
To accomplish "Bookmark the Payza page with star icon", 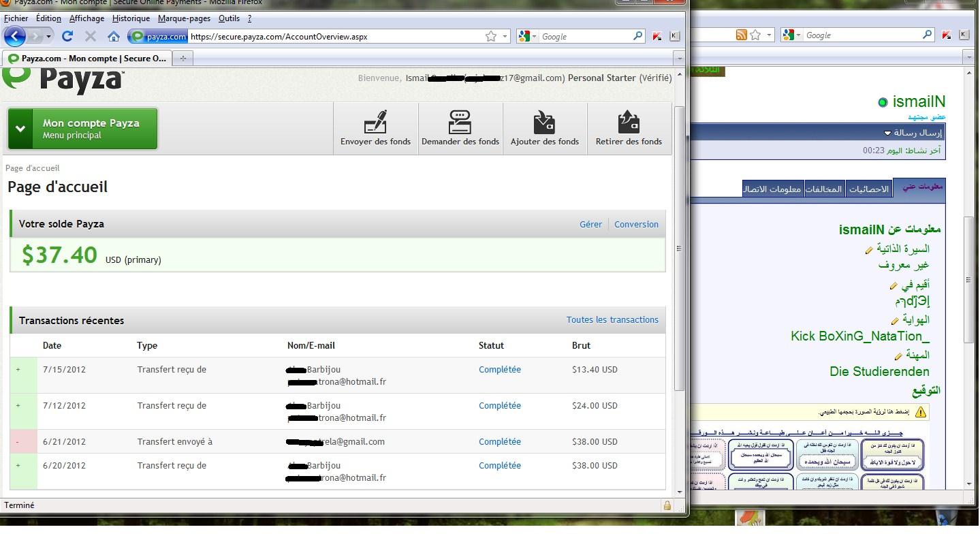I will [490, 37].
